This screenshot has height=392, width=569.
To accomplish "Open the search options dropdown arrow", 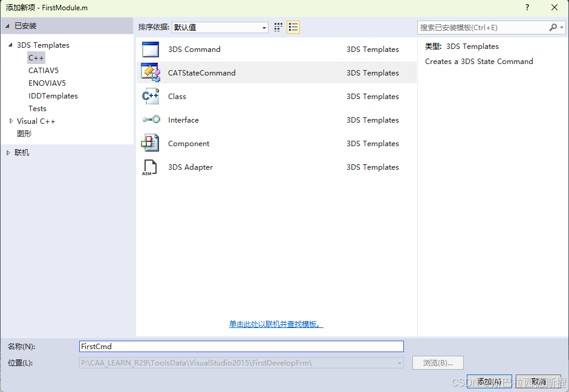I will click(x=562, y=27).
